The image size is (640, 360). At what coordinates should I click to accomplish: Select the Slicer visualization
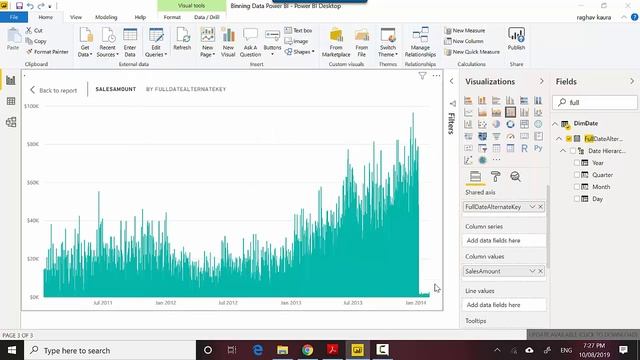coord(482,148)
